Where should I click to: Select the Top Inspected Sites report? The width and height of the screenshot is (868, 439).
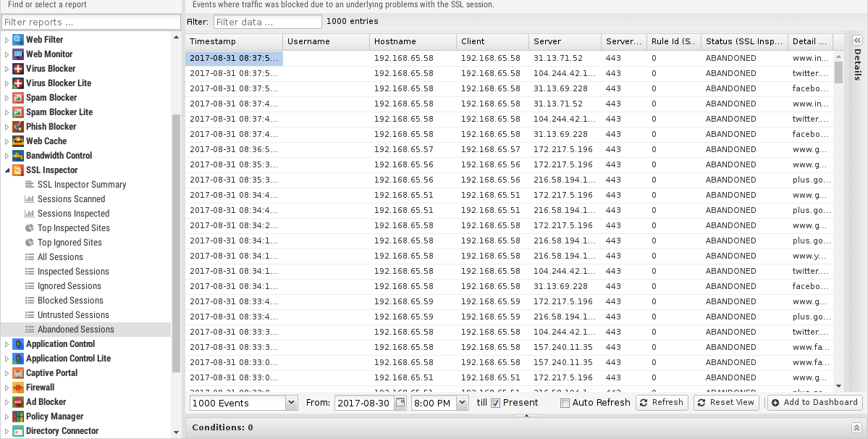[73, 228]
